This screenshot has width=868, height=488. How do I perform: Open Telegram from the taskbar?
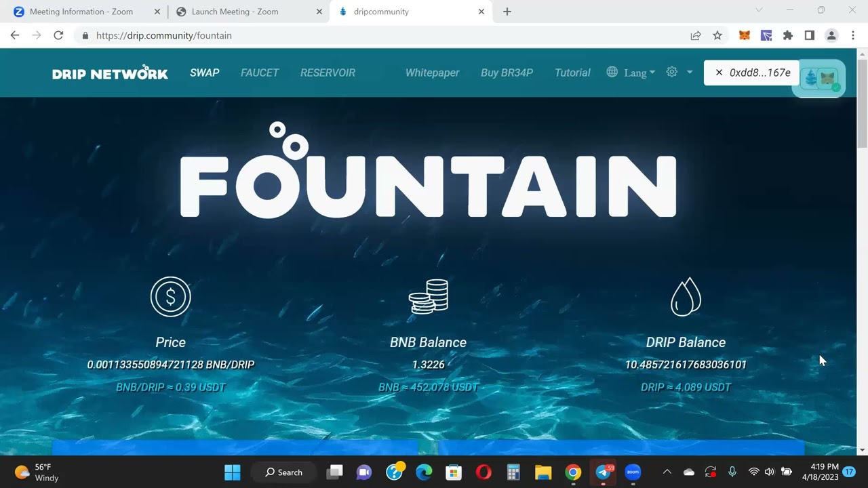[x=603, y=472]
